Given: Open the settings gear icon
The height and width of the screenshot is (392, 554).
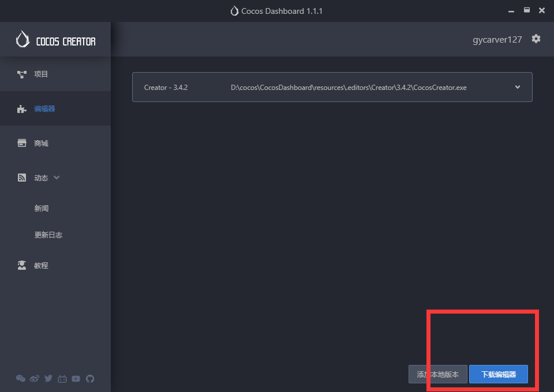Looking at the screenshot, I should click(x=536, y=39).
